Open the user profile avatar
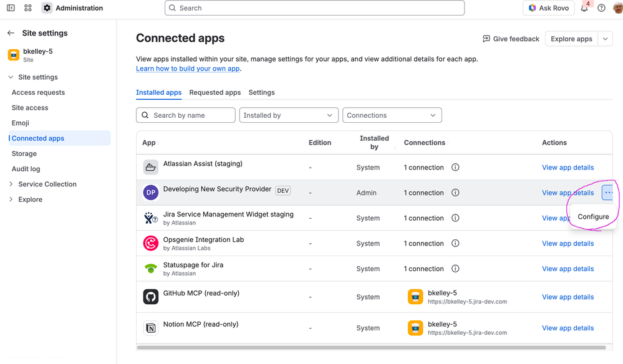Viewport: 623px width, 364px height. (x=618, y=8)
